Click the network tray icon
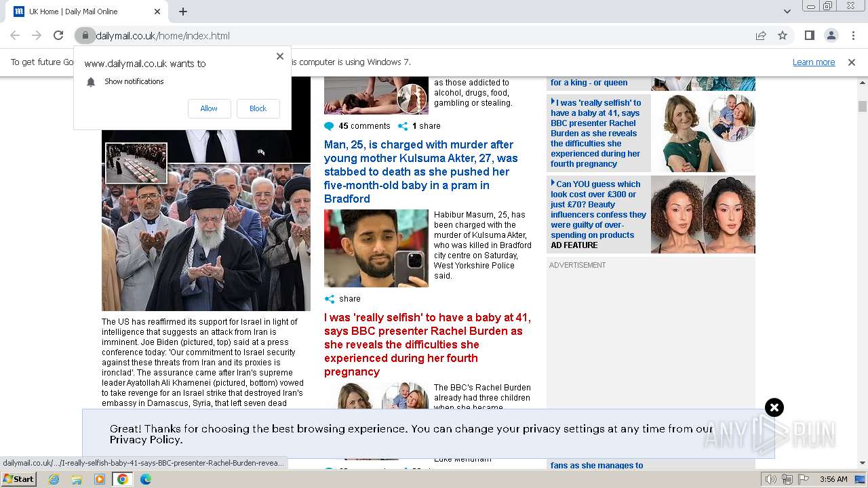 [787, 479]
